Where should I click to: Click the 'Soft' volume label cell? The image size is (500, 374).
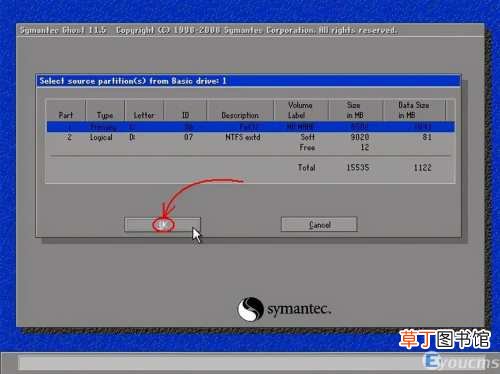[x=307, y=137]
